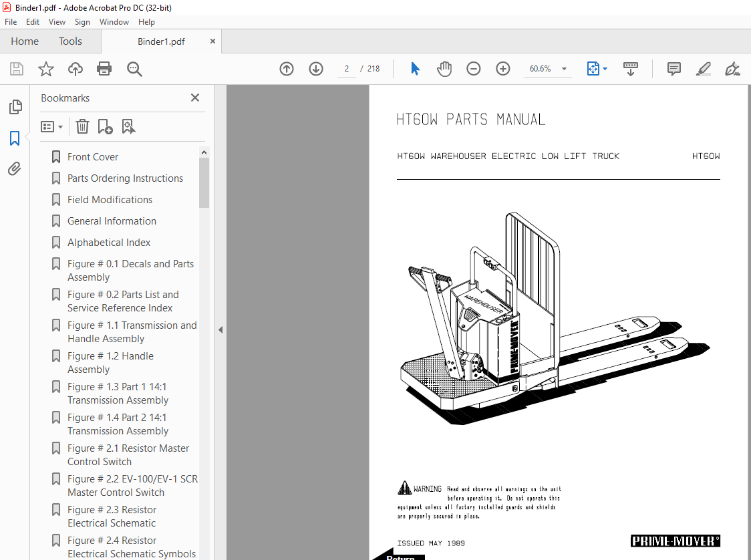The width and height of the screenshot is (751, 560).
Task: Close the Bookmarks panel
Action: (195, 98)
